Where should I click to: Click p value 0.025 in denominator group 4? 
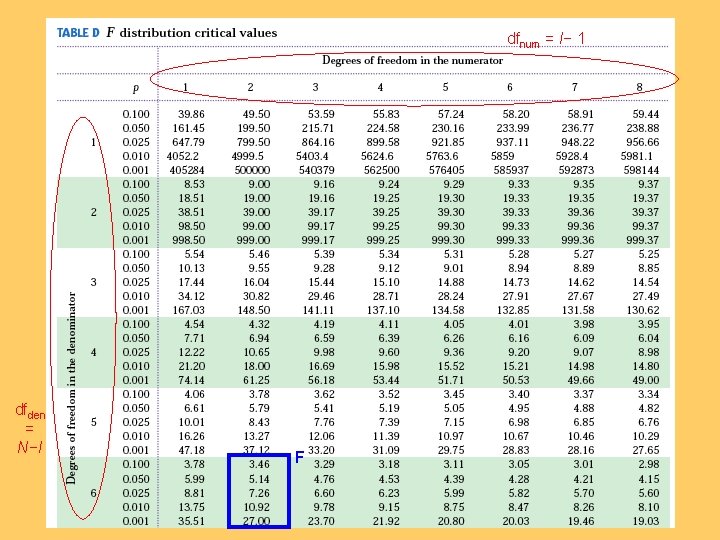(136, 352)
